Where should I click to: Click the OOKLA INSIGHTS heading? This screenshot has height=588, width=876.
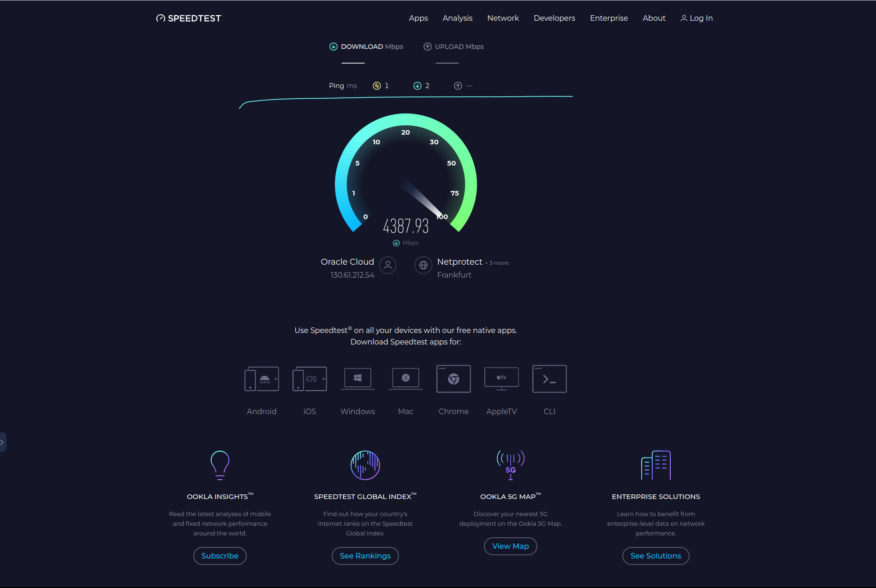[220, 496]
